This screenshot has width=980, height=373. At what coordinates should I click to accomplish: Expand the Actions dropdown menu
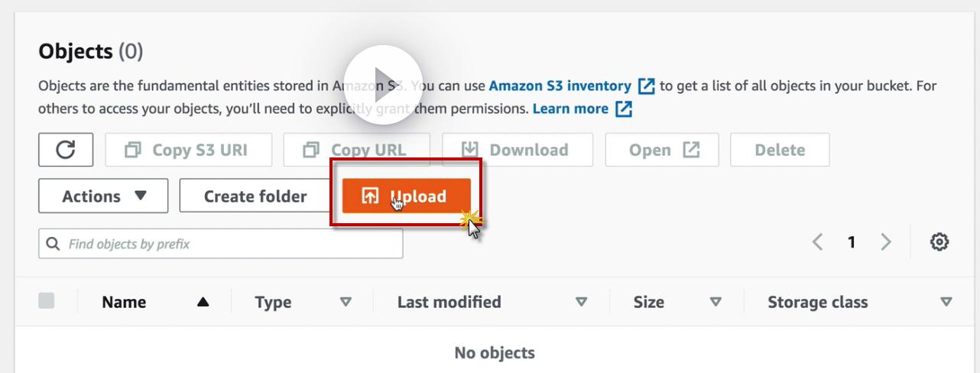[103, 196]
